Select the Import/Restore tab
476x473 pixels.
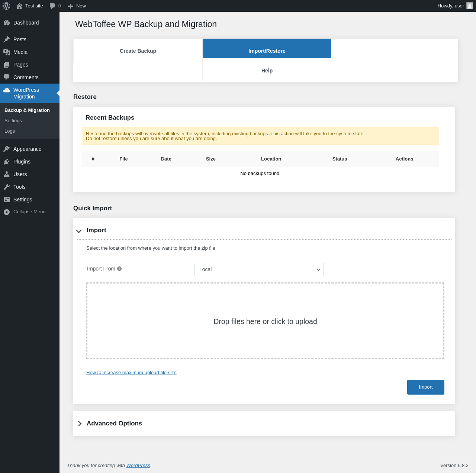[x=267, y=49]
